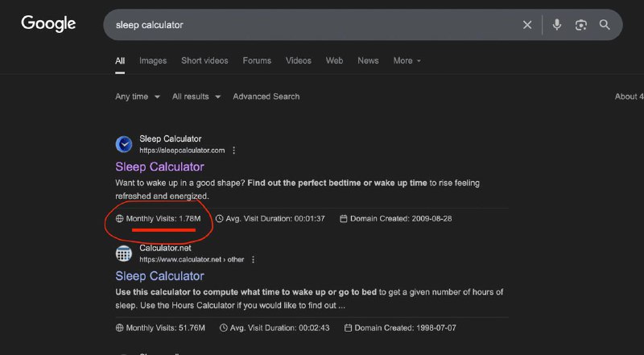Open the three-dot menu next to sleepcalculator.com
This screenshot has height=355, width=644.
233,151
